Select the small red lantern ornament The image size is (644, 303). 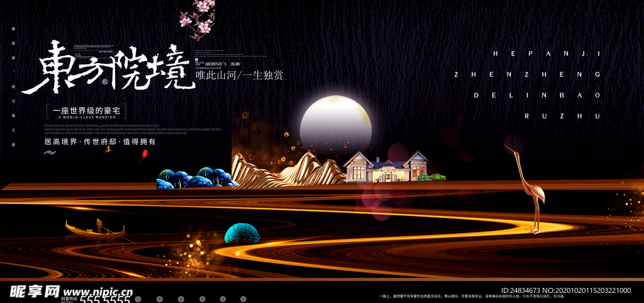click(145, 154)
